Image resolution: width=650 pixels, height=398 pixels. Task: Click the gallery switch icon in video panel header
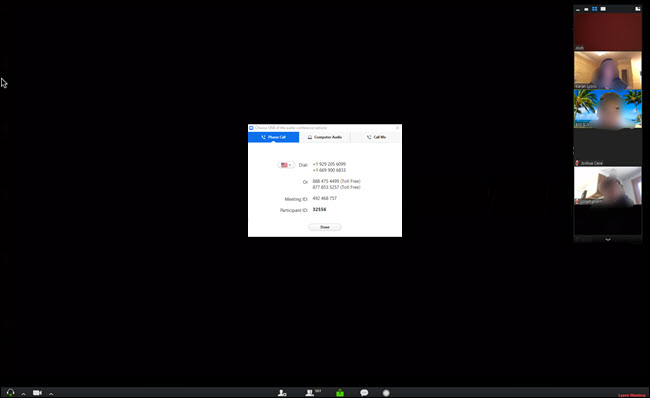pyautogui.click(x=638, y=9)
